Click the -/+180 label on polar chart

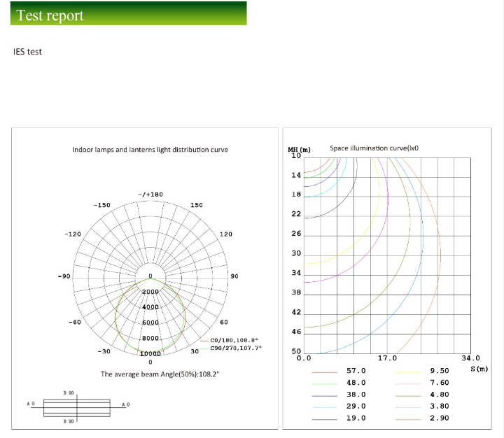pyautogui.click(x=150, y=195)
